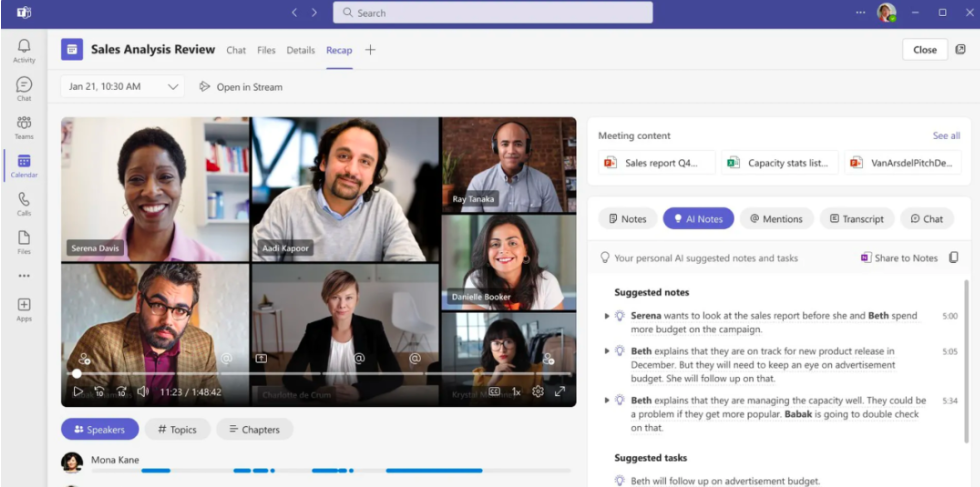
Task: Select the AI Notes pill
Action: [x=698, y=219]
